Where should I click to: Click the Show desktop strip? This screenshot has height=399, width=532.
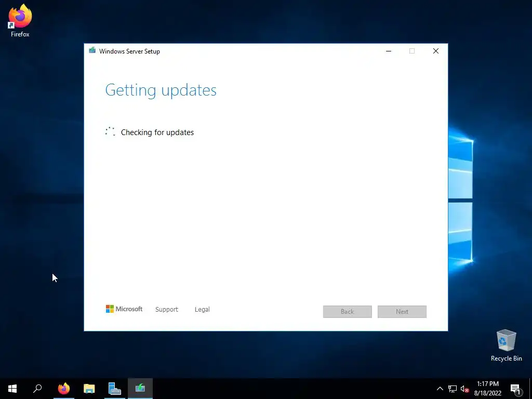(x=530, y=389)
